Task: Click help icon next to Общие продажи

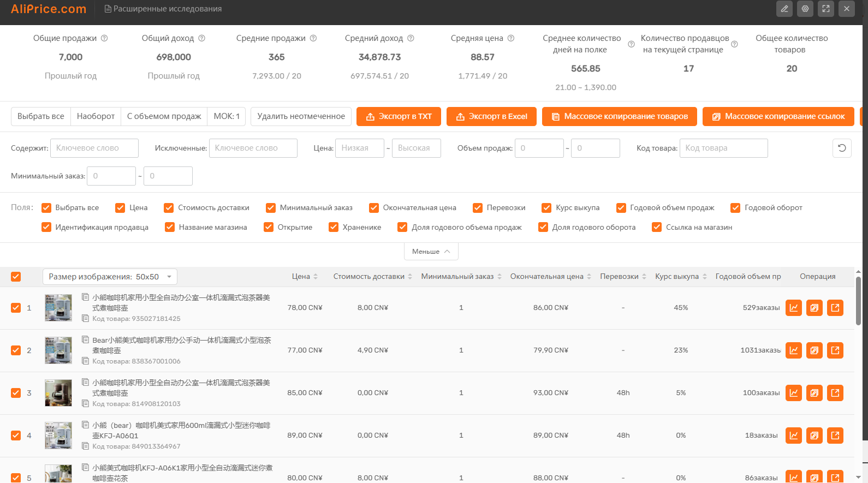Action: 104,38
